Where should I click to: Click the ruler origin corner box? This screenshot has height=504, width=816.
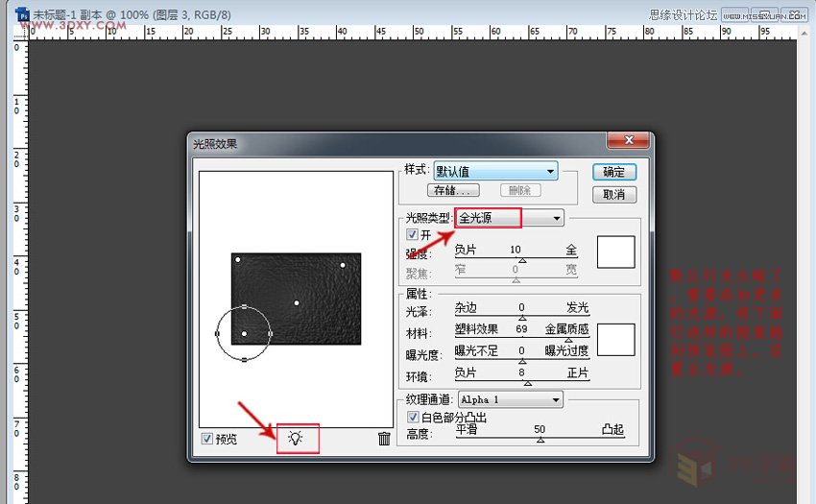(20, 33)
